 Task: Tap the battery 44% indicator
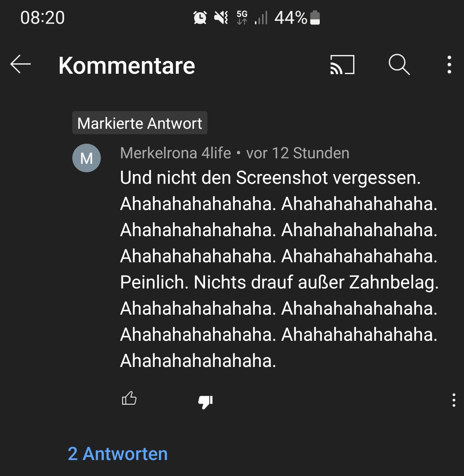coord(297,18)
